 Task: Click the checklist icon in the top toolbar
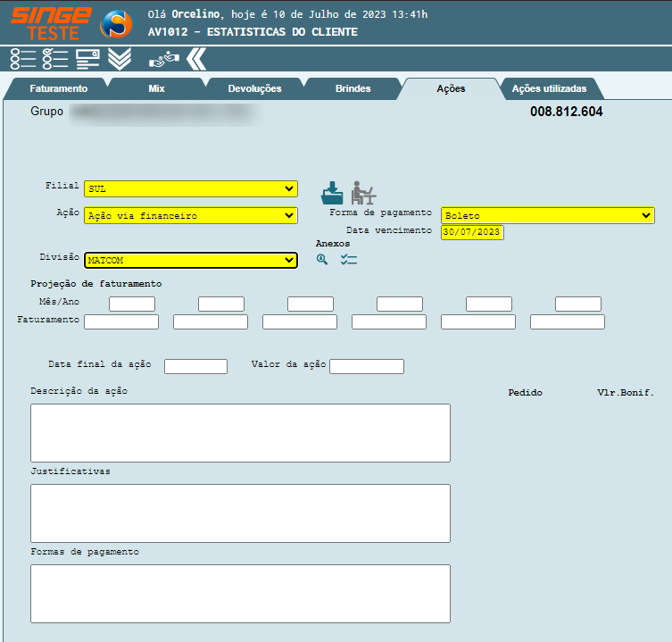55,59
